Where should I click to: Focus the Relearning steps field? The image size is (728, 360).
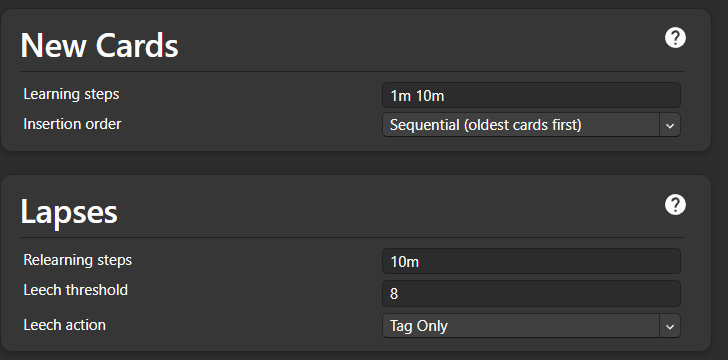tap(531, 261)
